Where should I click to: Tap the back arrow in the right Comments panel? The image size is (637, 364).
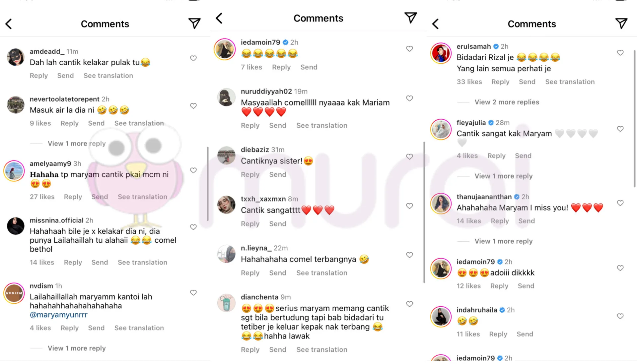[436, 24]
